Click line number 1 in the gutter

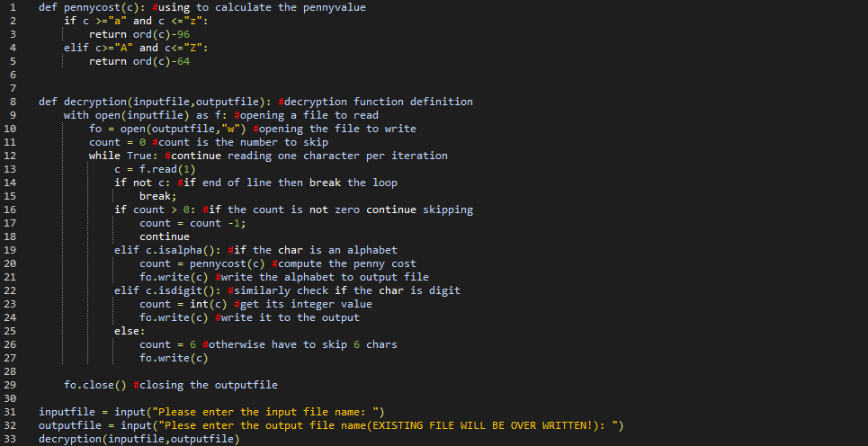click(12, 7)
